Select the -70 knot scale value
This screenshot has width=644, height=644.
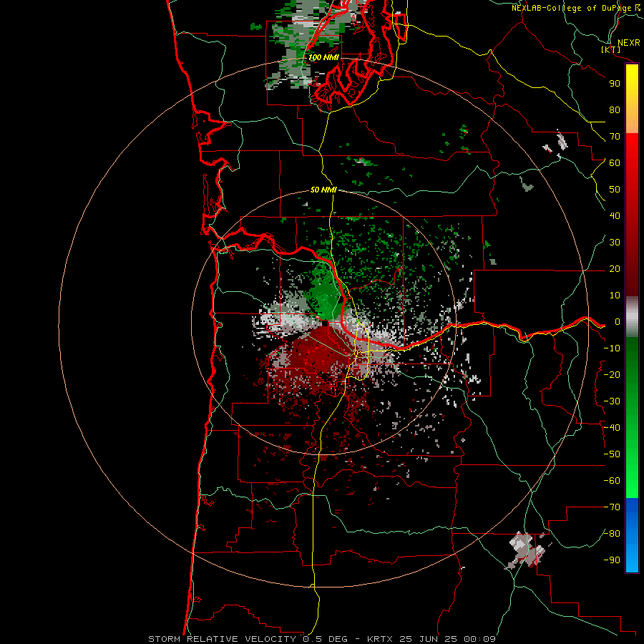click(x=612, y=507)
